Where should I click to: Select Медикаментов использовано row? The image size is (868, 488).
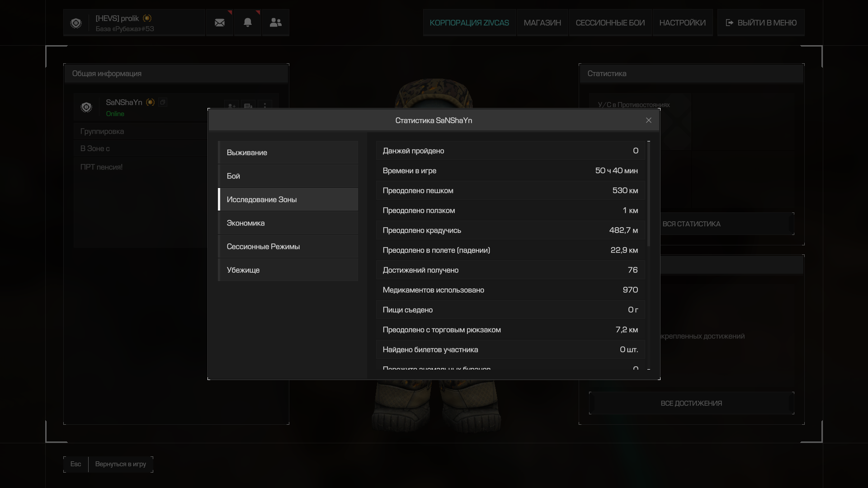click(510, 290)
